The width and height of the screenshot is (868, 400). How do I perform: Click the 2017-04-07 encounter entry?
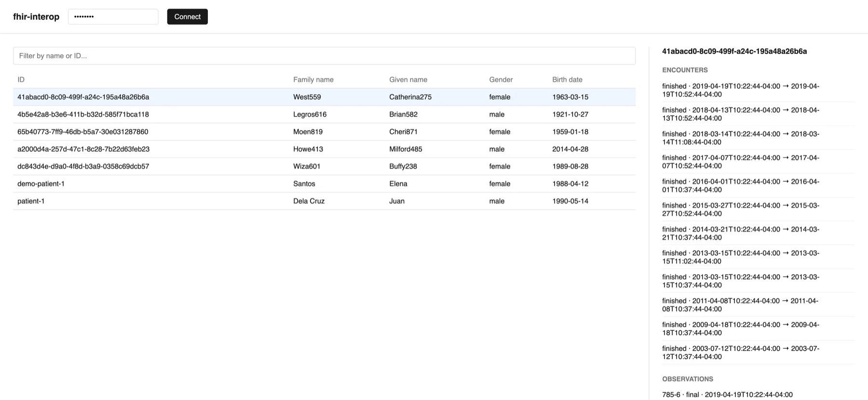(758, 162)
